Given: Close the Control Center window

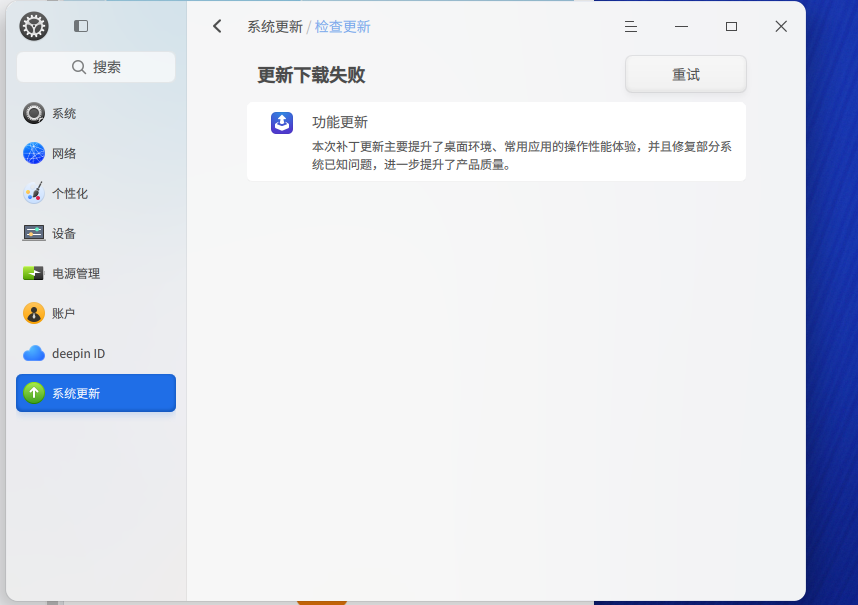Looking at the screenshot, I should point(781,26).
